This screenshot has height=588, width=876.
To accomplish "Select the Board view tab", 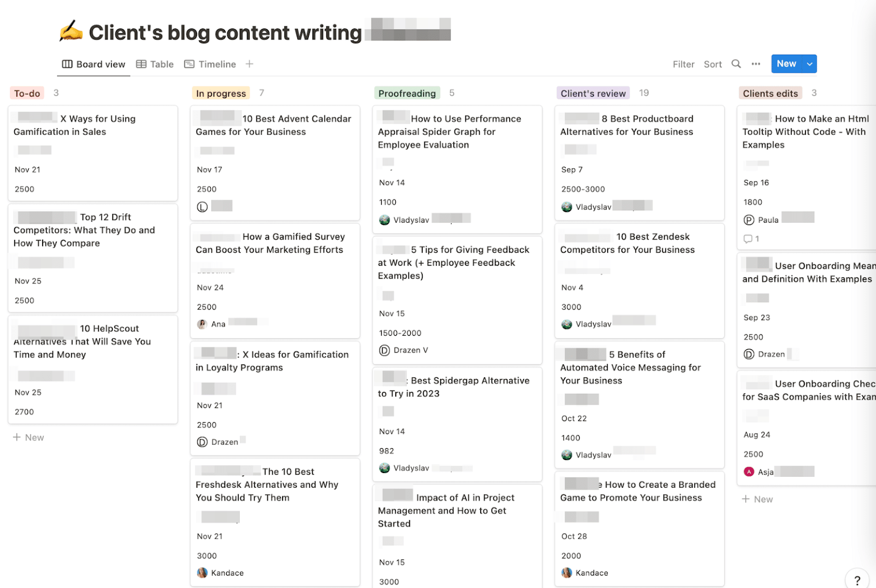I will click(x=94, y=64).
